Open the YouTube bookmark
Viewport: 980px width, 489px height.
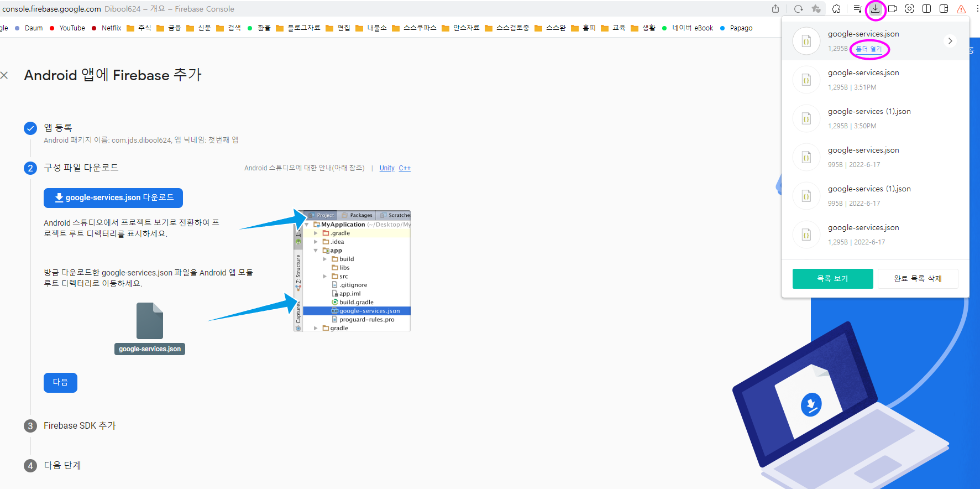pyautogui.click(x=67, y=28)
